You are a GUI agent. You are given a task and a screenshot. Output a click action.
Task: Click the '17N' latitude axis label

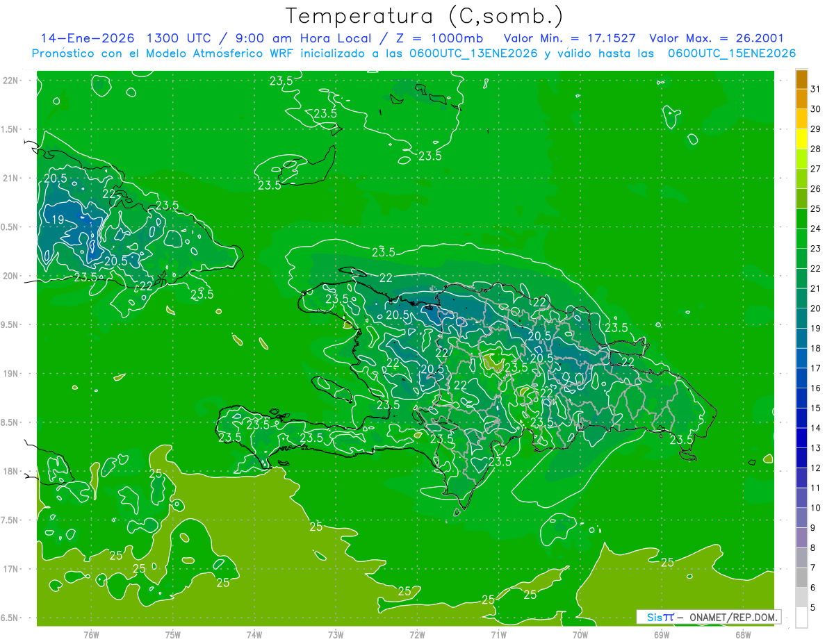10,569
